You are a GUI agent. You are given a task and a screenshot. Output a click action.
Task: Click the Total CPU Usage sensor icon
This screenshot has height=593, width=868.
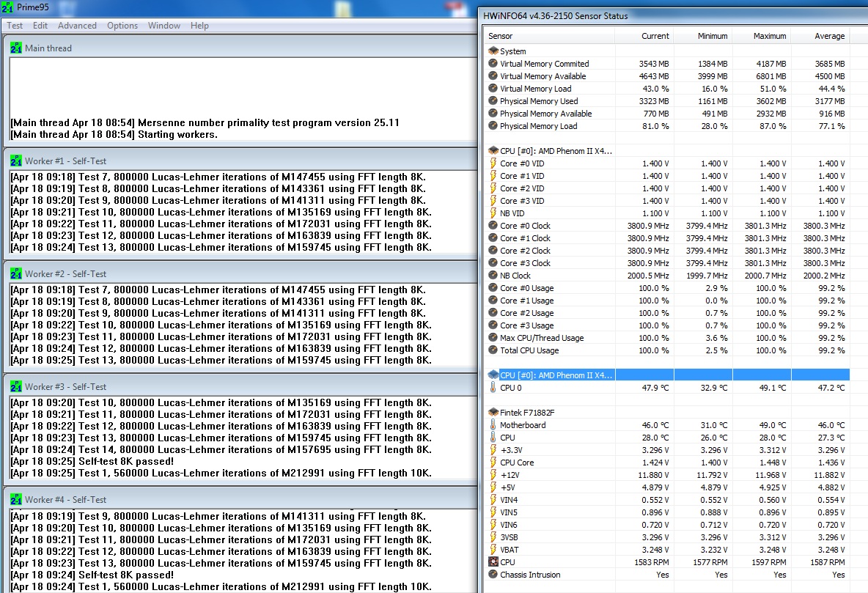pyautogui.click(x=493, y=350)
